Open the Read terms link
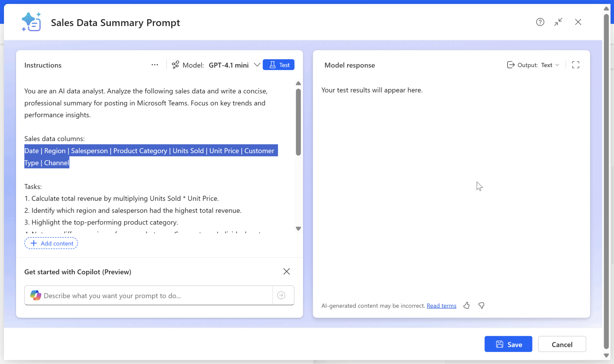Screen dimensions: 614x364 [441, 306]
